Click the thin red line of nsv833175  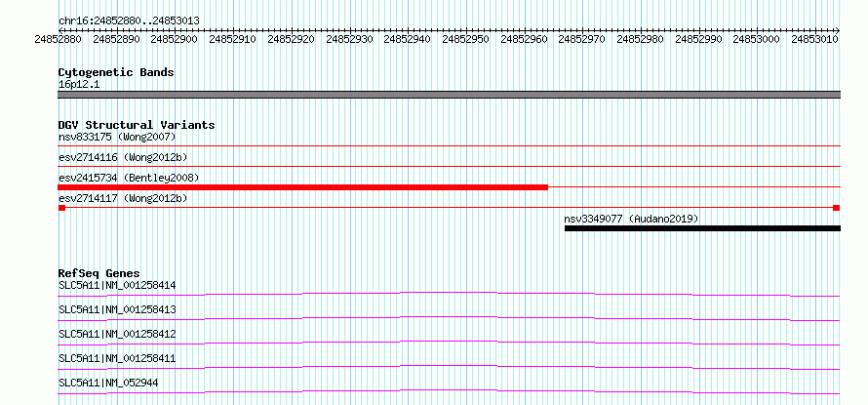pos(449,145)
